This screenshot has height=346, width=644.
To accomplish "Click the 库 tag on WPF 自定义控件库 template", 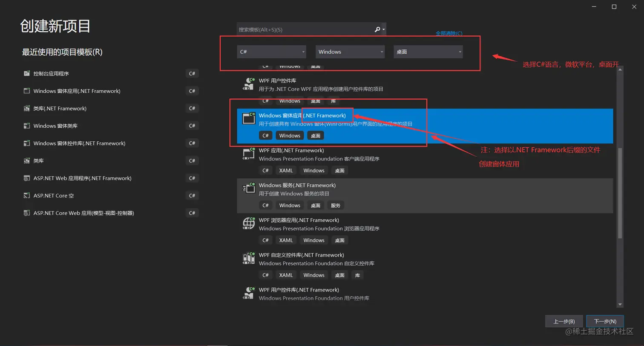I will click(357, 275).
